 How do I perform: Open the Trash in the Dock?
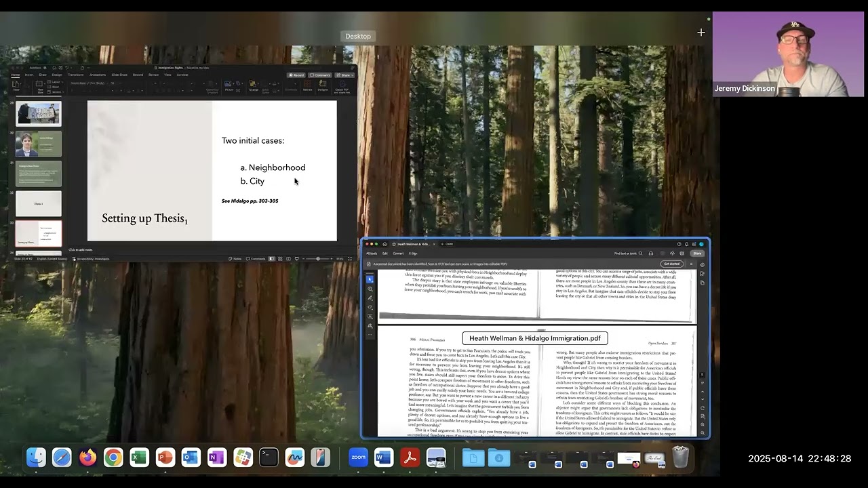pyautogui.click(x=680, y=457)
